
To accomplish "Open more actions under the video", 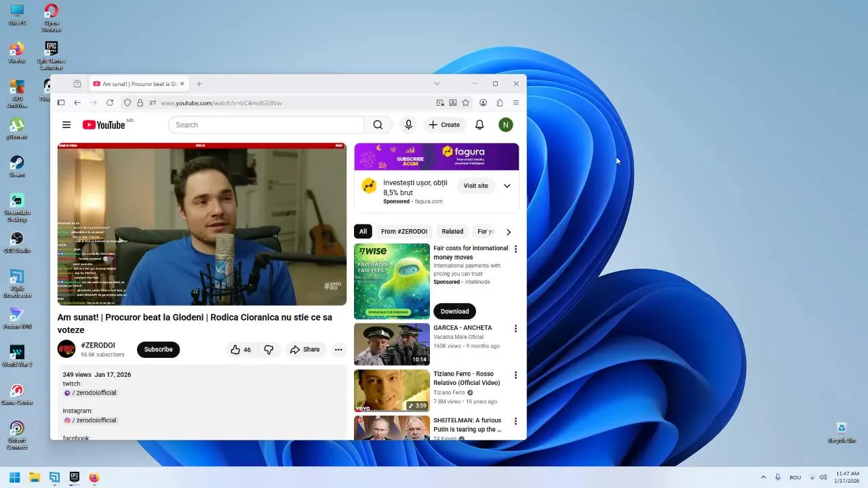I will 338,350.
